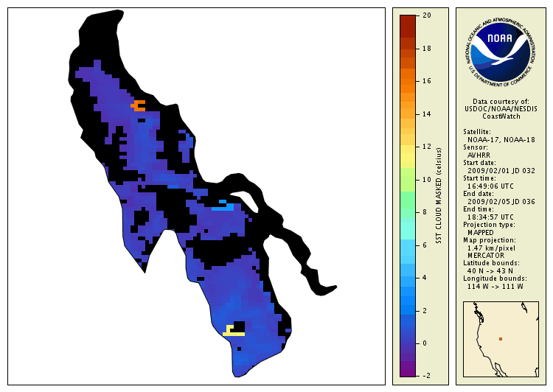The width and height of the screenshot is (553, 392).
Task: Click the yellow patch near the lake's south end
Action: (x=233, y=331)
